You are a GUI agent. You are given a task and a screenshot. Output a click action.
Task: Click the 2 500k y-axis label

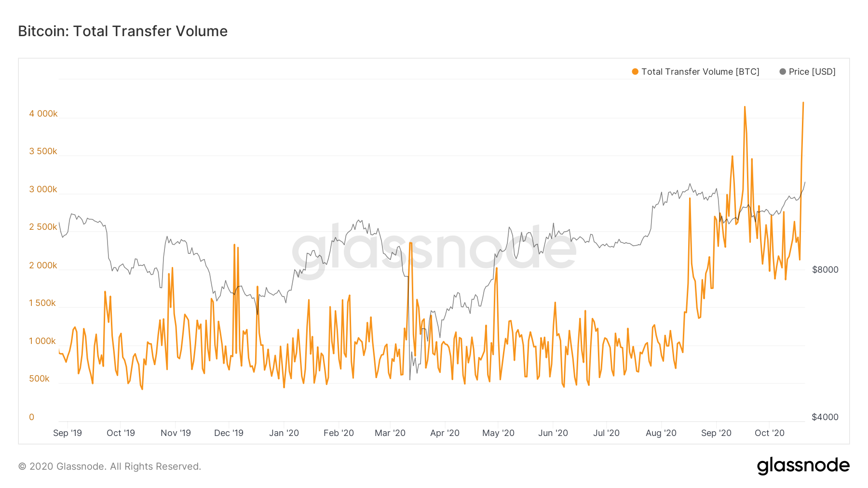tap(43, 227)
